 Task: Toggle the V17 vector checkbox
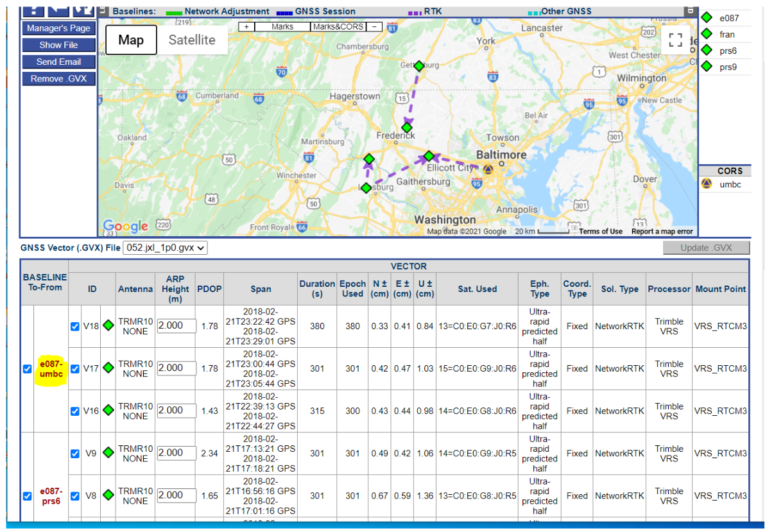click(x=75, y=369)
